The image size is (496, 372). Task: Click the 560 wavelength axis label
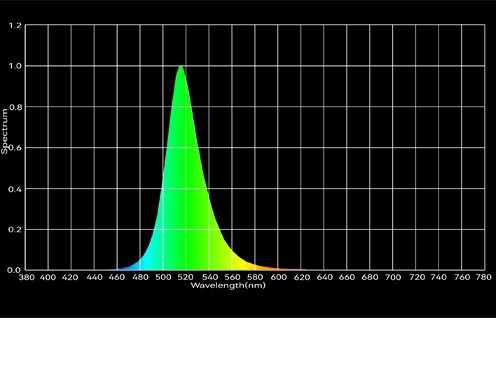(232, 277)
